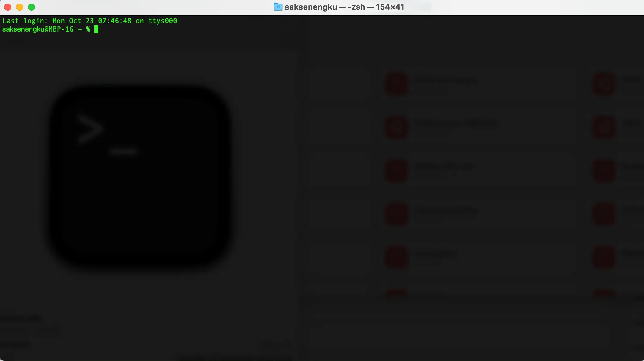Minimize the Terminal window with the yellow button
Viewport: 644px width, 361px height.
tap(20, 7)
